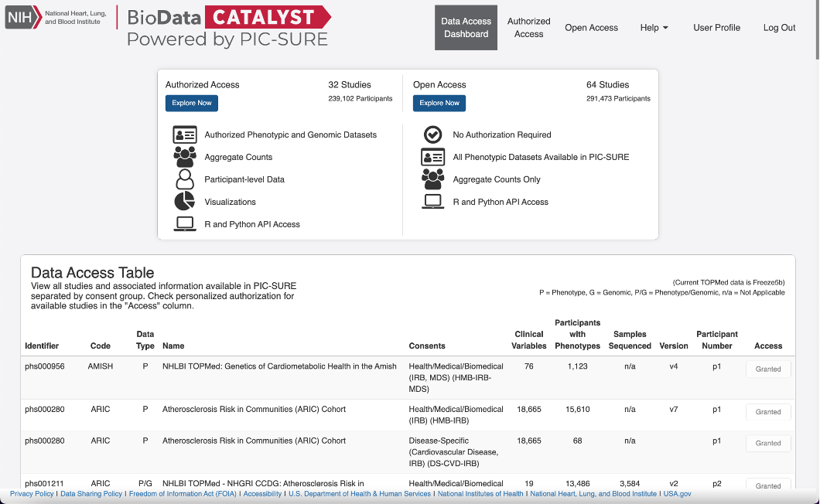
Task: Click the No Authorization Required checkmark icon
Action: [x=432, y=135]
